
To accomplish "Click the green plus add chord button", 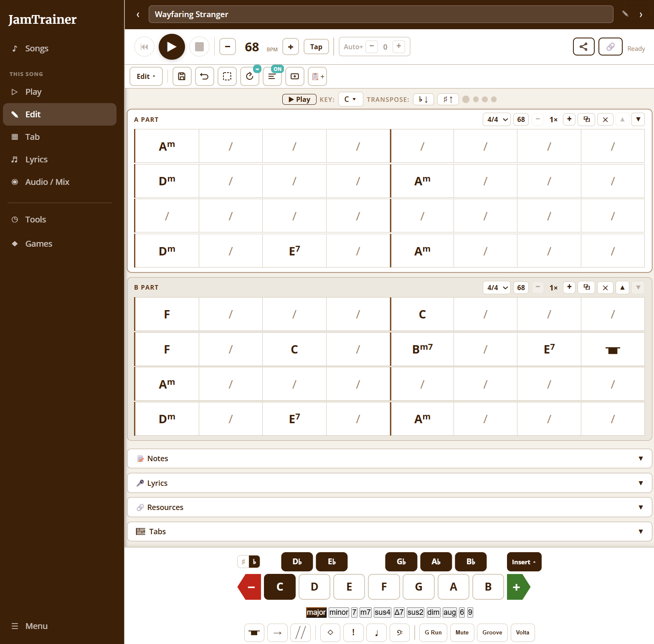I will tap(518, 587).
